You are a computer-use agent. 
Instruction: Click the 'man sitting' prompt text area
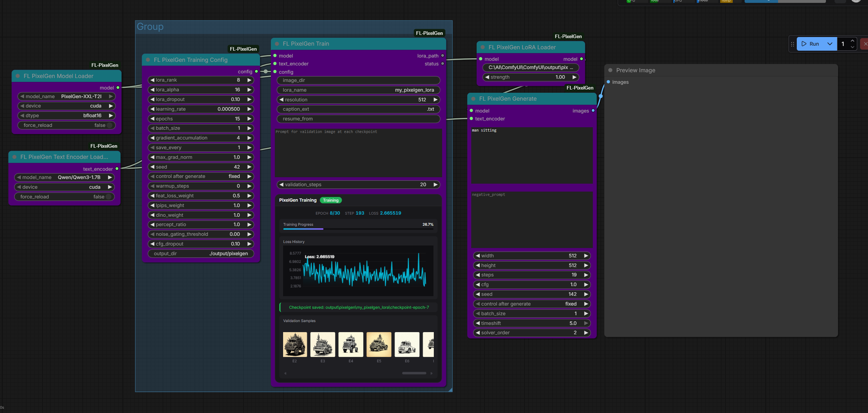pos(532,155)
